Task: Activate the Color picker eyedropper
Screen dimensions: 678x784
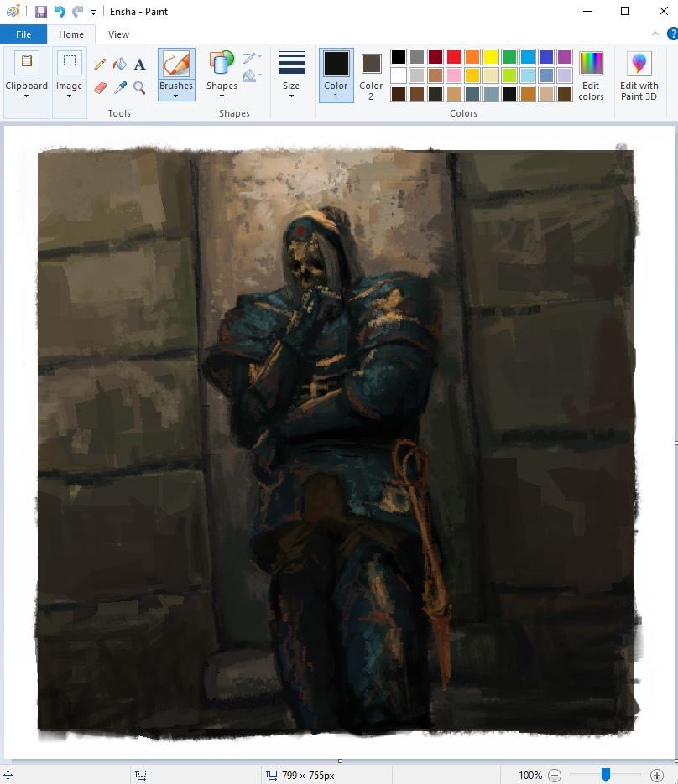Action: [120, 87]
